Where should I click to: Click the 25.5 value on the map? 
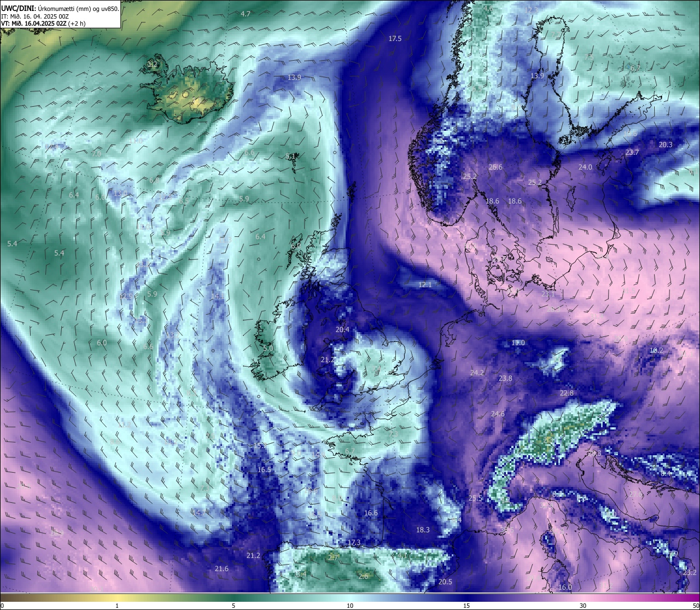476,498
